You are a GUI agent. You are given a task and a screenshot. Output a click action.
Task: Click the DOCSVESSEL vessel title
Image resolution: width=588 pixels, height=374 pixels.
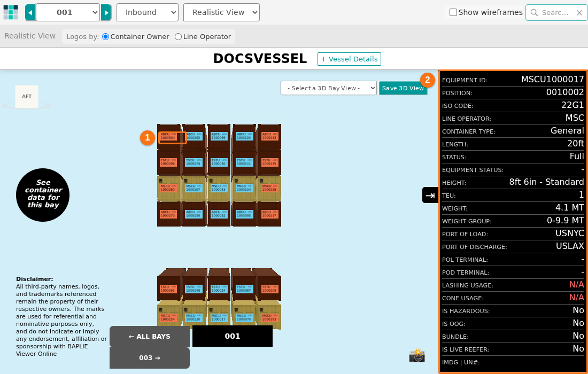point(260,58)
